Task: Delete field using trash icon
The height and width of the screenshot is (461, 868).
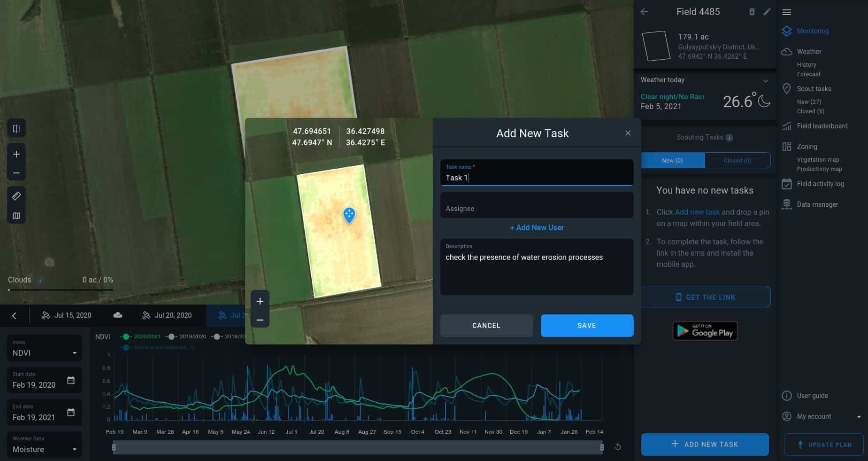Action: coord(752,12)
